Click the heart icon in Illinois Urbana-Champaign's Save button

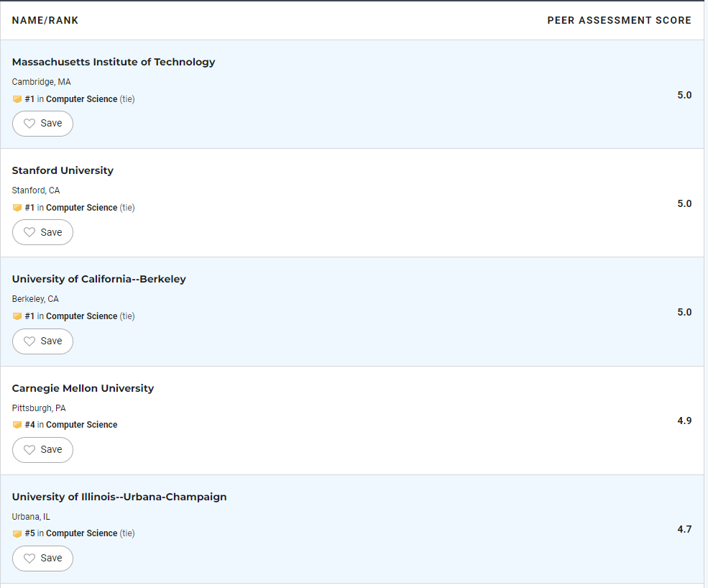click(x=29, y=559)
